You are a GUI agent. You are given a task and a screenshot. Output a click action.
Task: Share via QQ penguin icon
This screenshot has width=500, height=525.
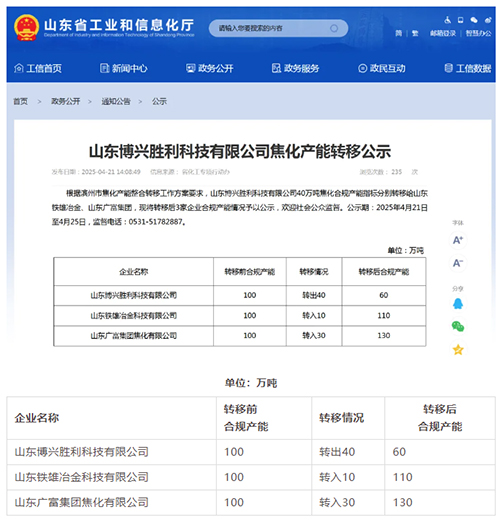click(x=458, y=304)
